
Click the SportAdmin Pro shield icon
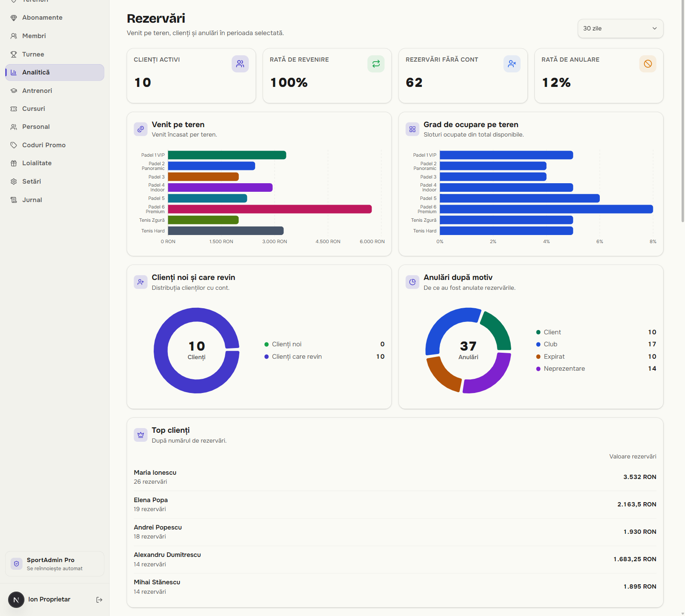[17, 564]
